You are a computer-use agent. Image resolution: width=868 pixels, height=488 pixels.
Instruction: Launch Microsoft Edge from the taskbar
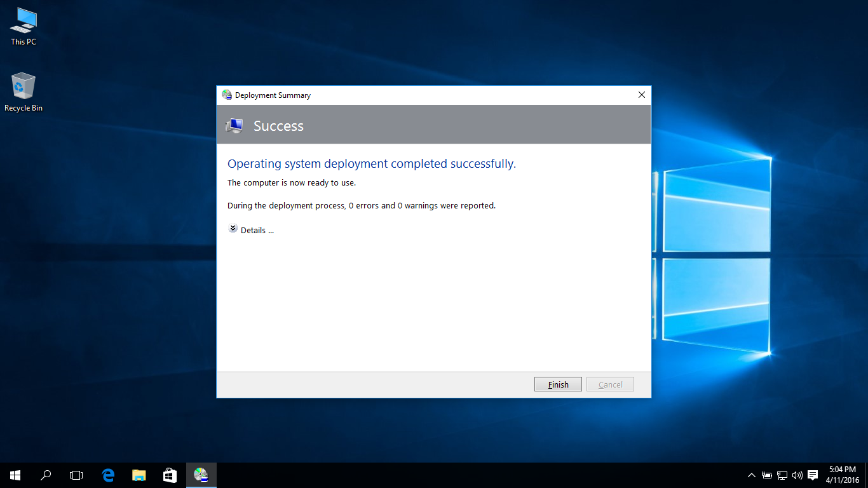click(108, 475)
